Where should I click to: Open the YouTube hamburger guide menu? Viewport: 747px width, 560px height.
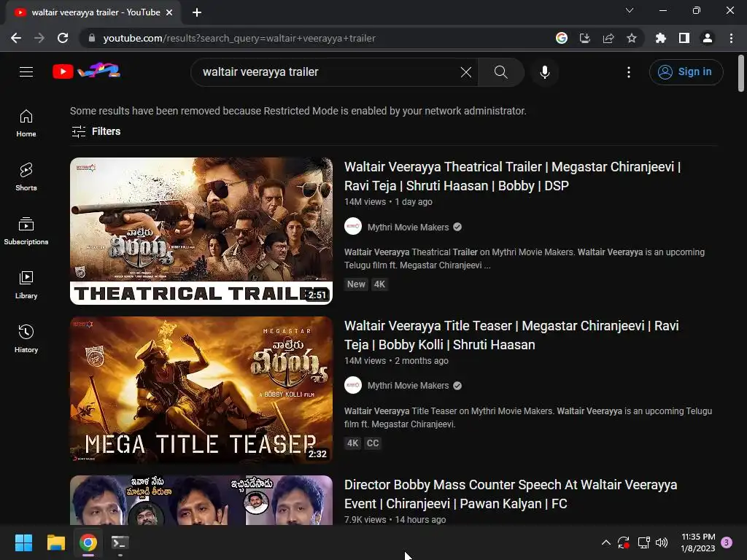click(26, 72)
